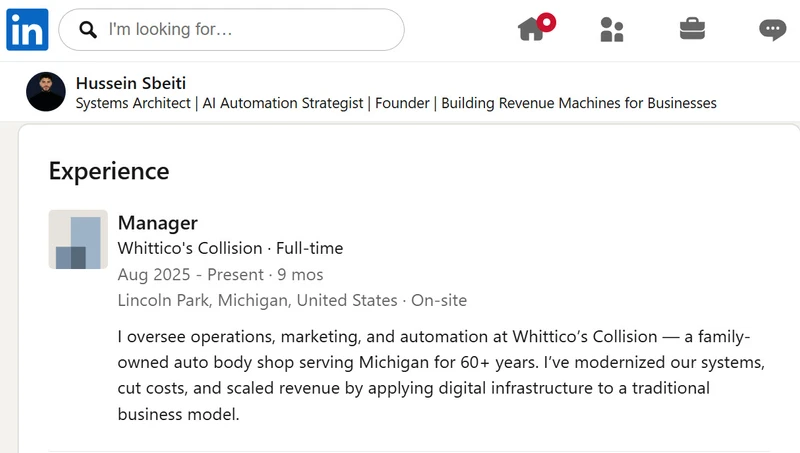Open the Whittico's Collision company link
The height and width of the screenshot is (453, 800).
[190, 248]
